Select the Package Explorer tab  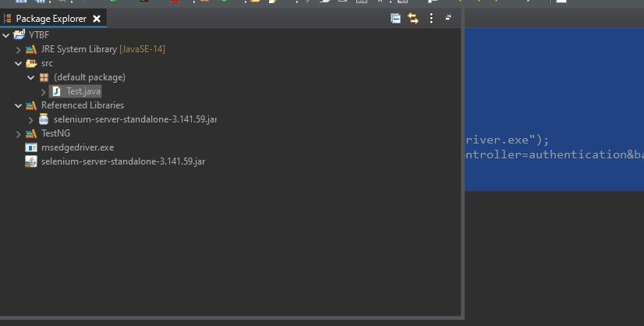(x=51, y=19)
